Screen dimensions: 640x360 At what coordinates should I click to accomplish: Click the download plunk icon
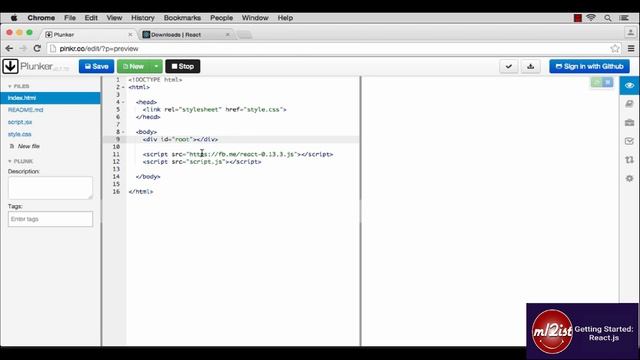coord(531,66)
